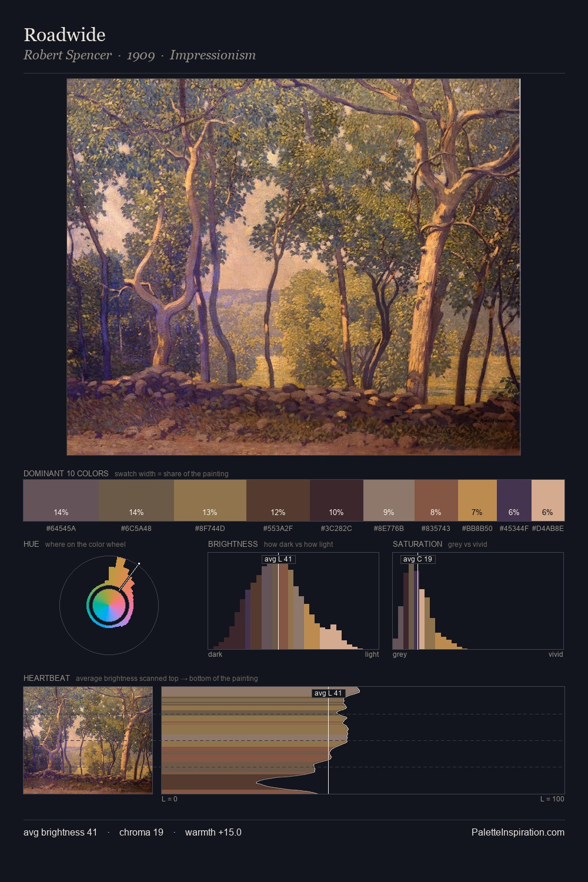Select the #3C282C swatch at 10%
588x882 pixels.
pos(336,500)
